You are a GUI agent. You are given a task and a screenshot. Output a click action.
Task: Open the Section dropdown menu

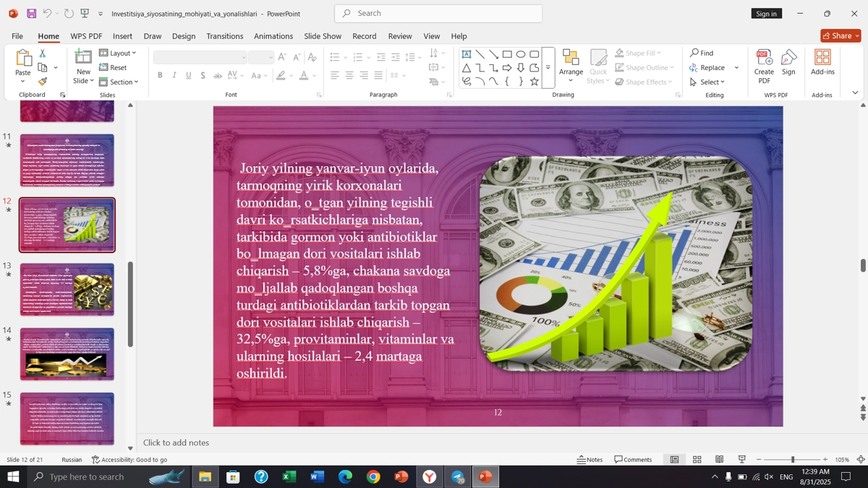pyautogui.click(x=119, y=82)
